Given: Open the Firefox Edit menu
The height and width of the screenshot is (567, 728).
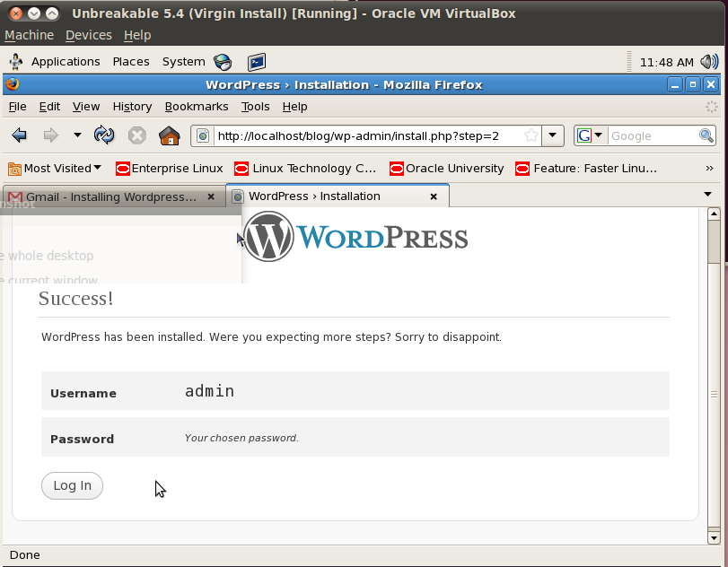Looking at the screenshot, I should pyautogui.click(x=49, y=107).
